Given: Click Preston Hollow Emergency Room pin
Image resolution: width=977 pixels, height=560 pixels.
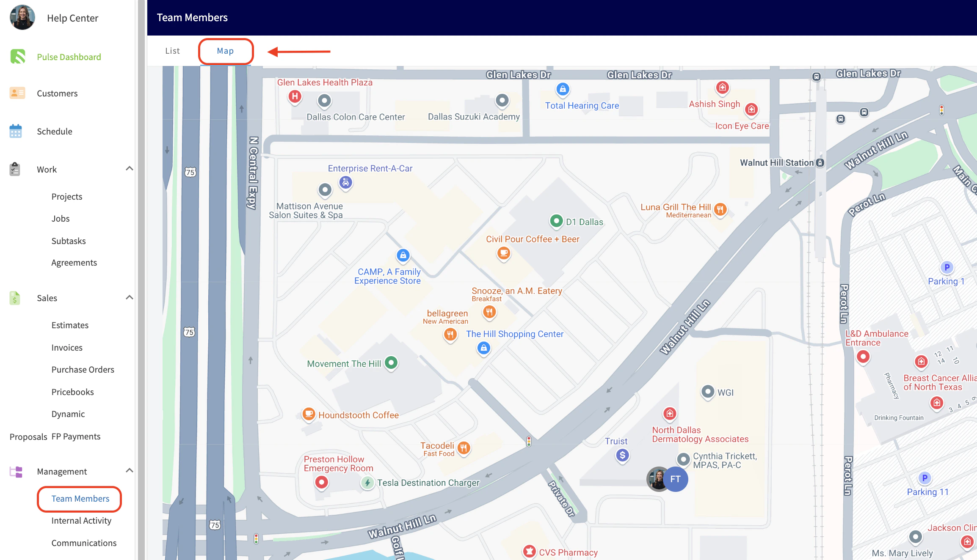Looking at the screenshot, I should tap(322, 483).
